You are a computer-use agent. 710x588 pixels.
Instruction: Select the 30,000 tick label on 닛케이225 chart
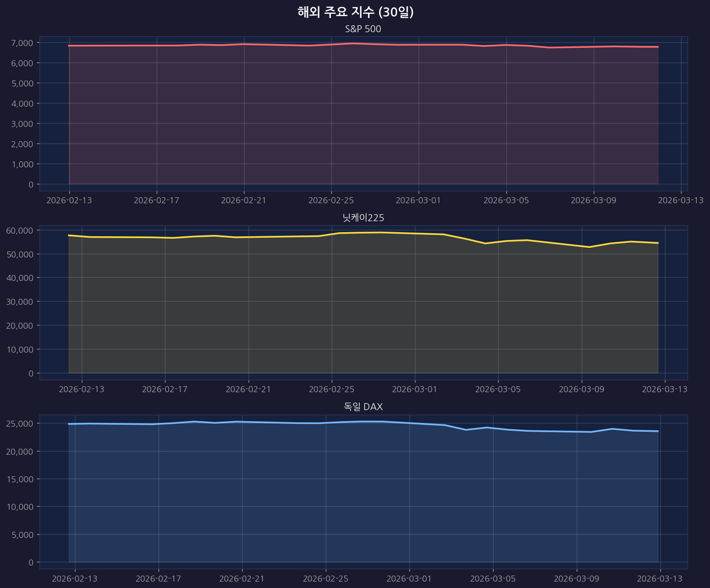(x=20, y=302)
